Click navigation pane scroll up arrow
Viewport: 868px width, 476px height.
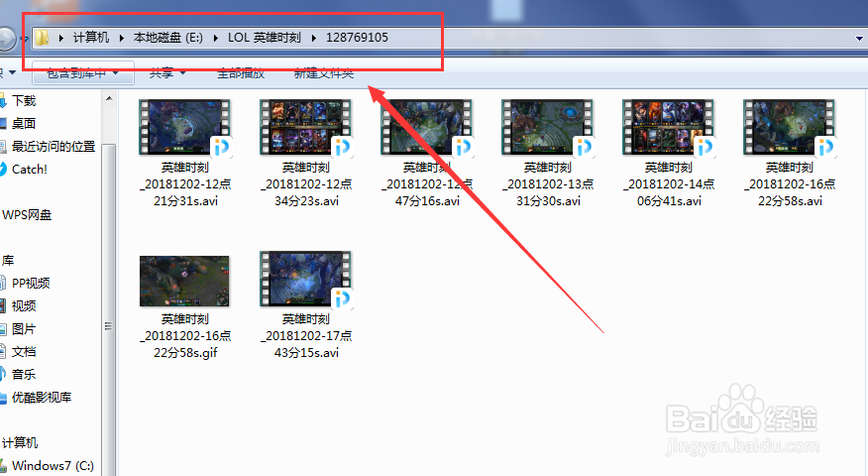tap(109, 98)
